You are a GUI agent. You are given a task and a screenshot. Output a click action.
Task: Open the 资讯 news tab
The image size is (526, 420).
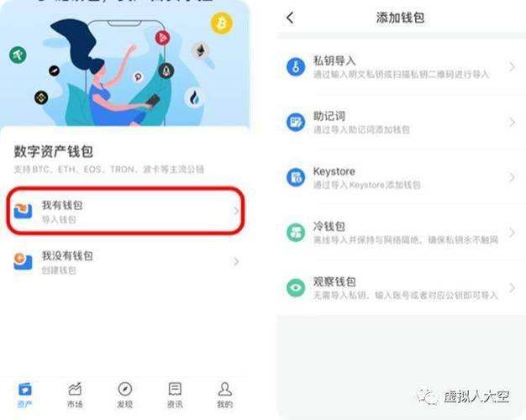coord(175,395)
